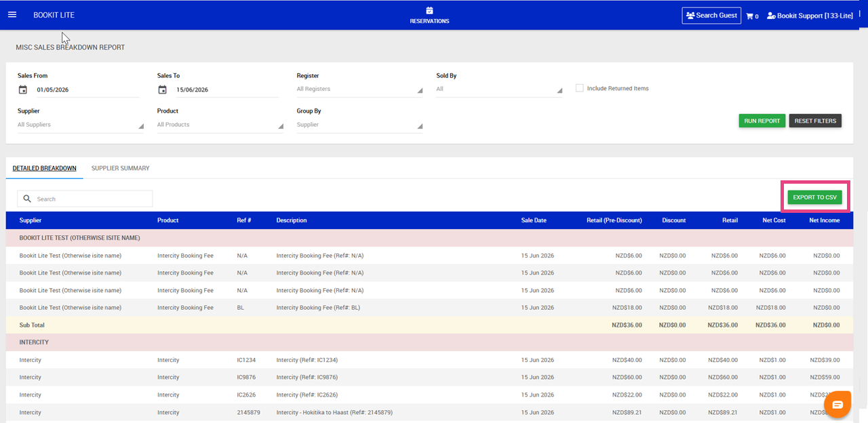
Task: Click Export to CSV button
Action: pyautogui.click(x=814, y=197)
